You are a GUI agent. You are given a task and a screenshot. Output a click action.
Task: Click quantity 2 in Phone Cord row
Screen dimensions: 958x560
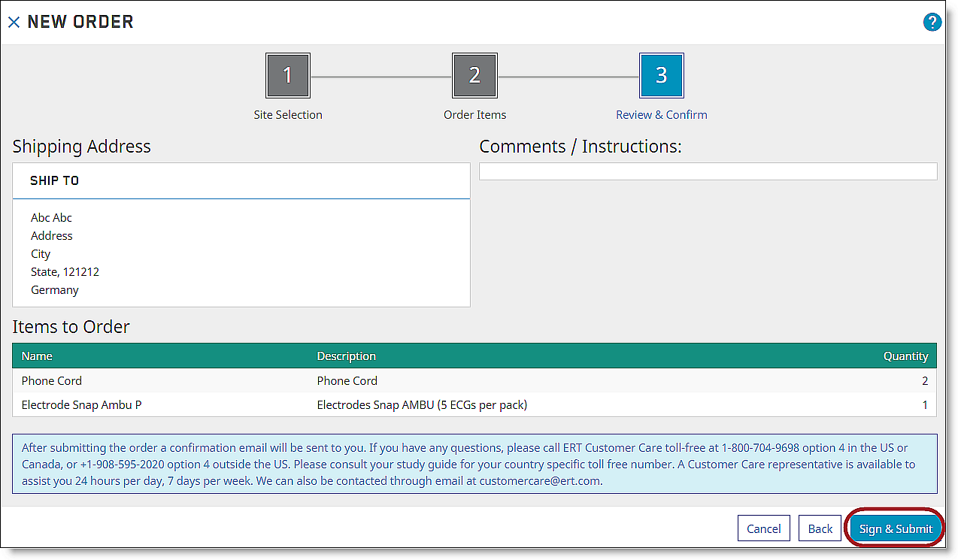pos(925,381)
